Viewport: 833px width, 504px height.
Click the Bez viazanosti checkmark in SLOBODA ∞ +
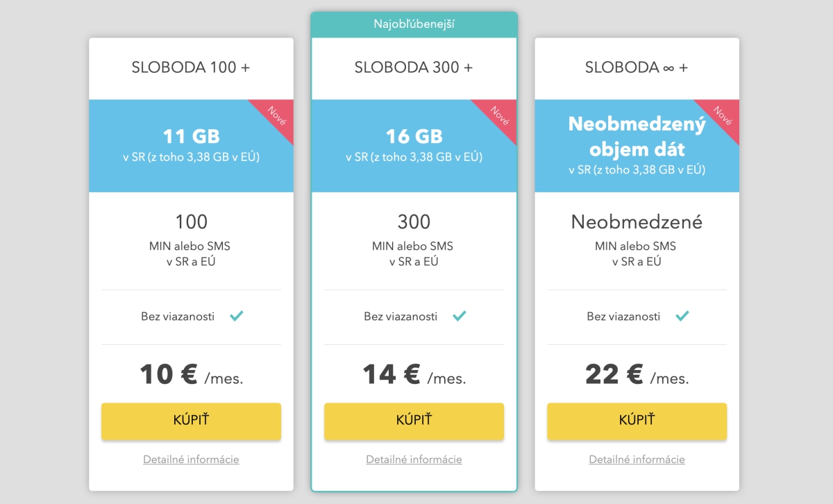point(682,317)
